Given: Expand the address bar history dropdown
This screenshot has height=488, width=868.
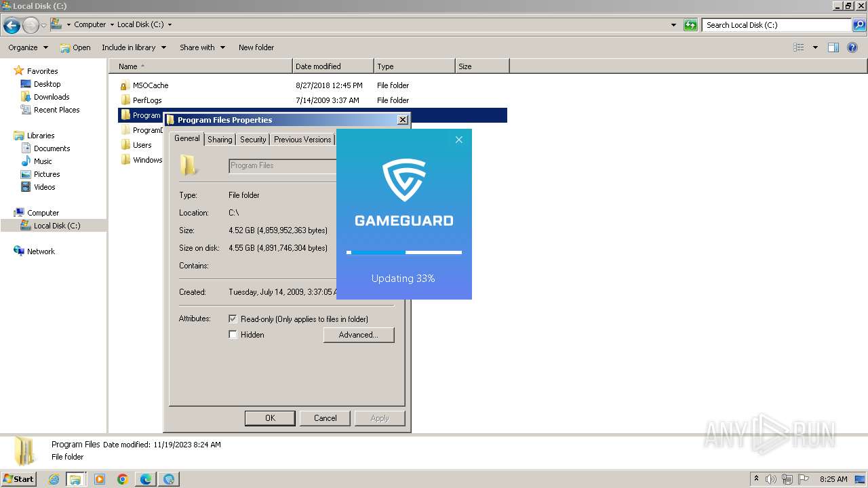Looking at the screenshot, I should pyautogui.click(x=673, y=25).
